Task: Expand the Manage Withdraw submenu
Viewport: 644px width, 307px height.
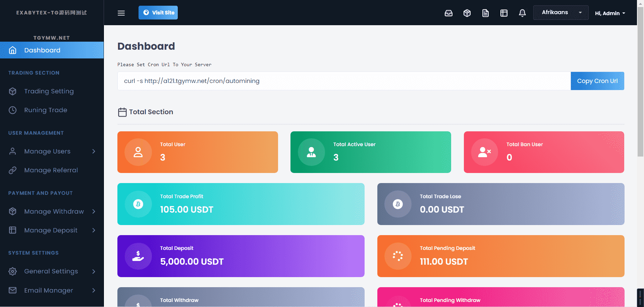Action: coord(52,212)
